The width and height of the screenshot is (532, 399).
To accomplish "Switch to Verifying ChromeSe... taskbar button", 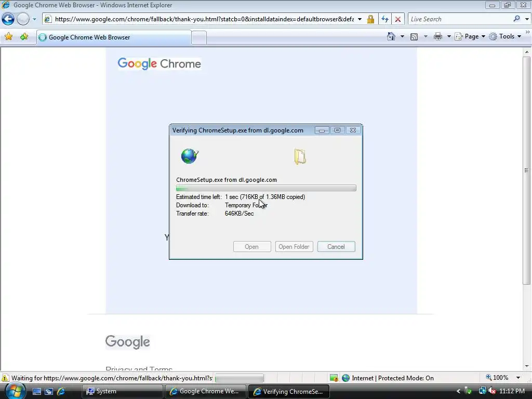I will 289,391.
